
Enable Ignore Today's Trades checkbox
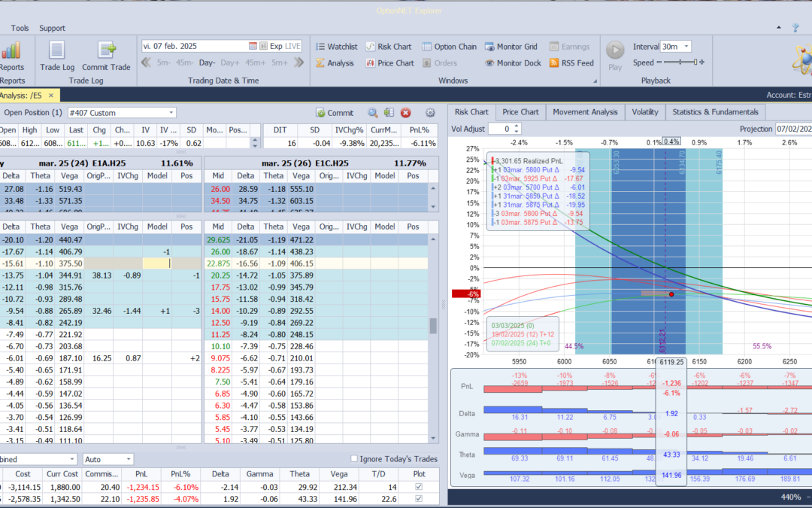click(x=355, y=459)
